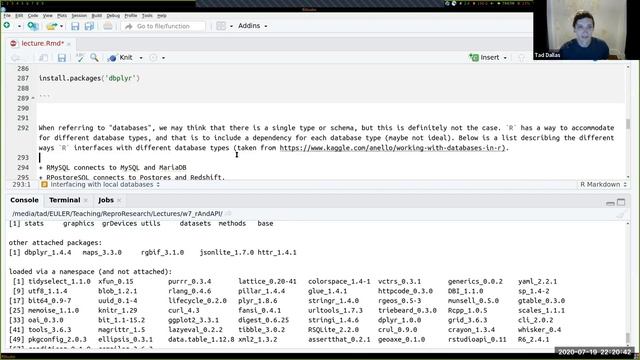Open the Build menu
Image resolution: width=640 pixels, height=360 pixels.
click(97, 16)
